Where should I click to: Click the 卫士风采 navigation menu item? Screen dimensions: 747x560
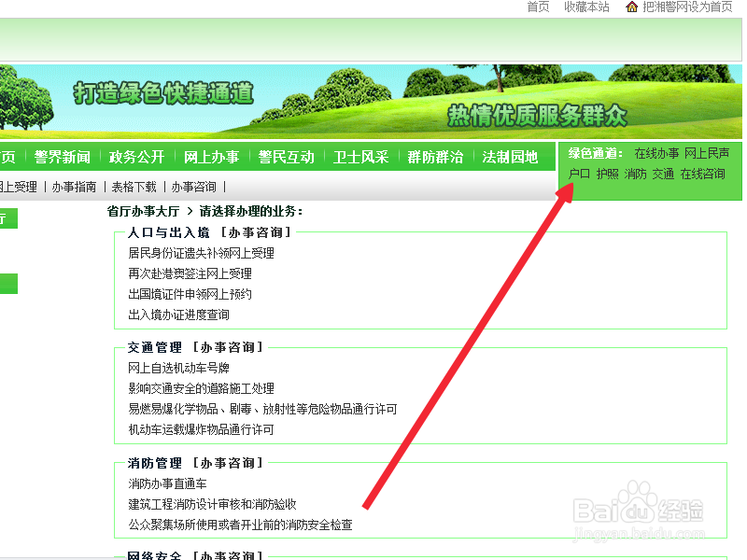coord(360,157)
